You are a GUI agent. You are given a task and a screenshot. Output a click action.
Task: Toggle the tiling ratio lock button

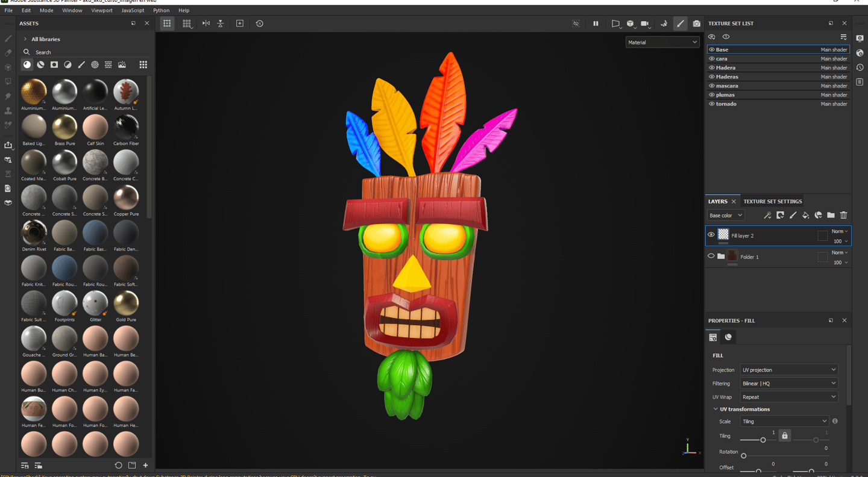pyautogui.click(x=784, y=435)
